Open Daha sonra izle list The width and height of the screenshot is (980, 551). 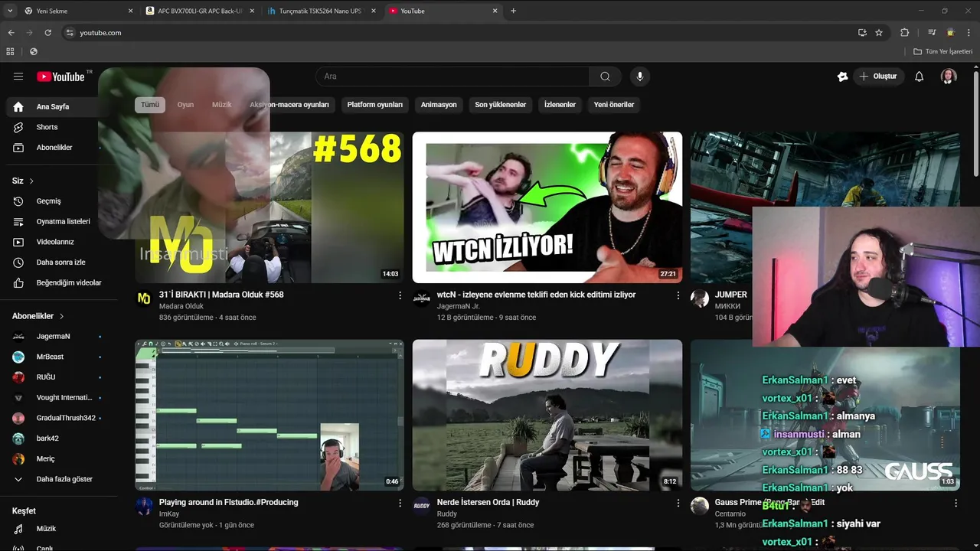61,262
